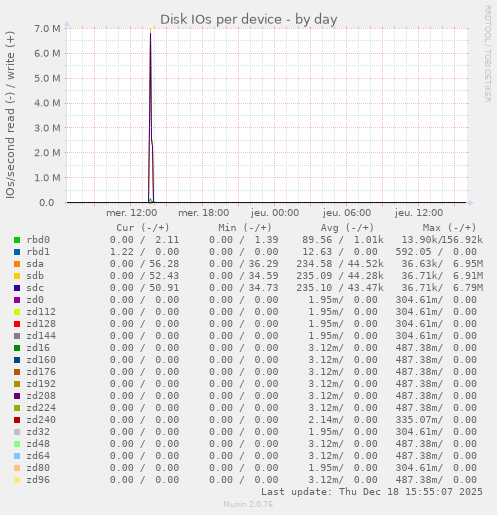
Task: Click the rbd1 device label
Action: (38, 252)
